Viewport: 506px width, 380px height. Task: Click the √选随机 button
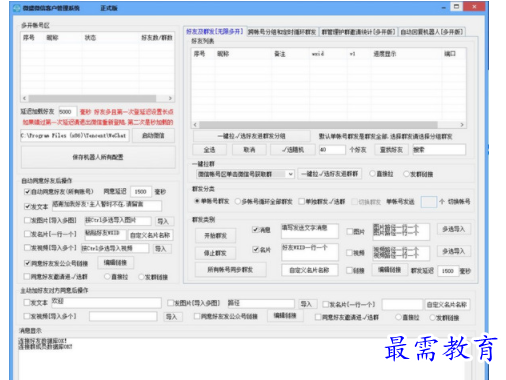pyautogui.click(x=293, y=150)
